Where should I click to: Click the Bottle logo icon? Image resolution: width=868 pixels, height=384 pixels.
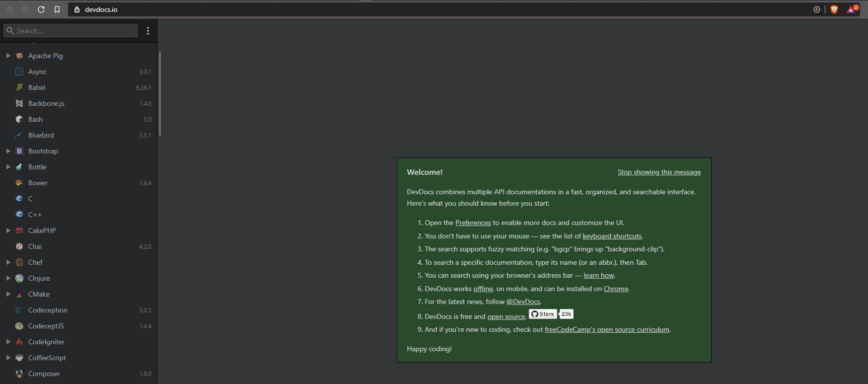click(19, 167)
